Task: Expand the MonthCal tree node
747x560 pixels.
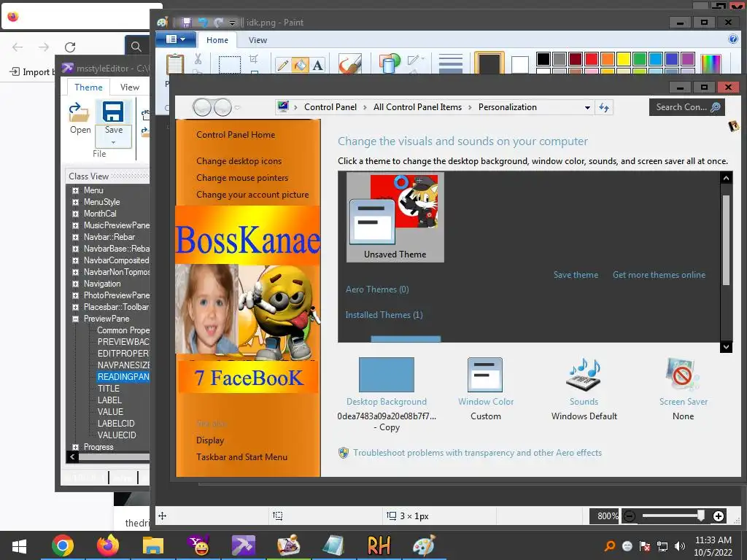Action: pyautogui.click(x=75, y=214)
